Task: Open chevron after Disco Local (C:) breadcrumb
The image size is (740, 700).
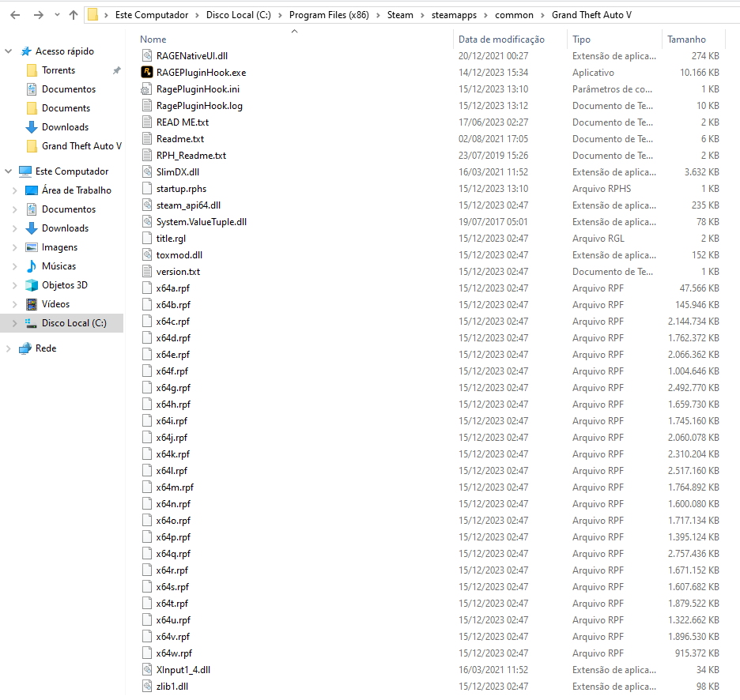Action: point(280,15)
